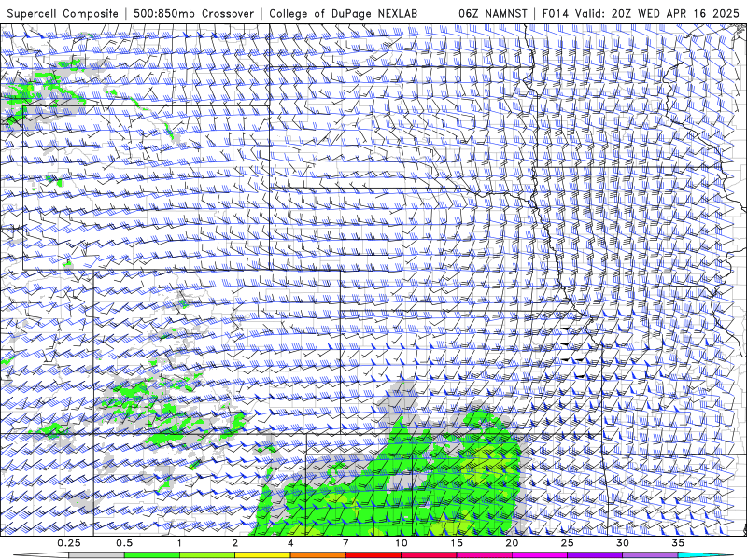This screenshot has width=747, height=560.
Task: Click the legend value 4
Action: coord(290,543)
